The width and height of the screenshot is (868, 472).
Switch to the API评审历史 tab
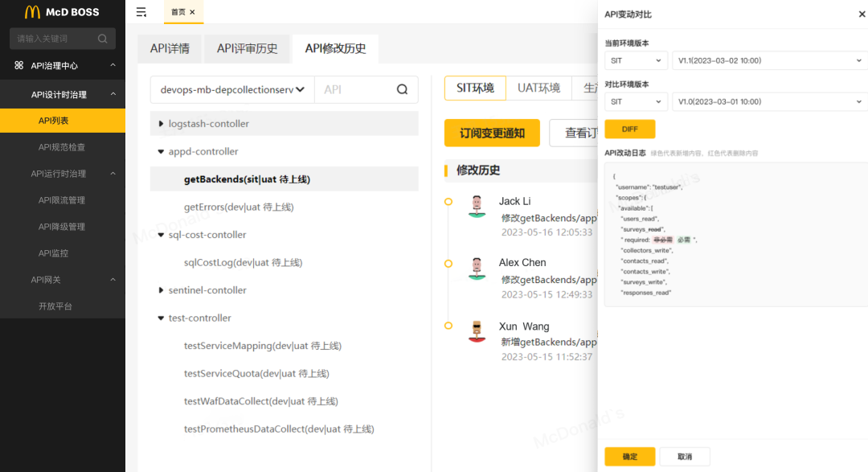pyautogui.click(x=247, y=48)
